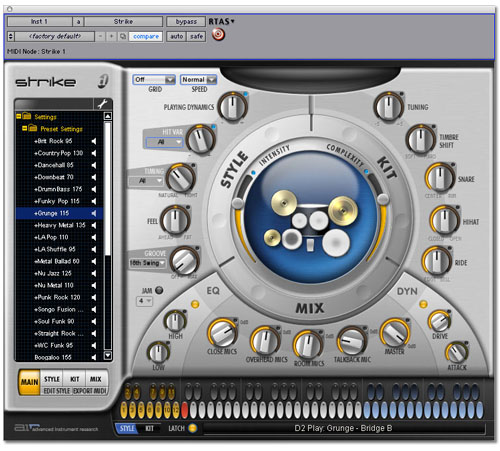Toggle the safe button

pyautogui.click(x=196, y=36)
